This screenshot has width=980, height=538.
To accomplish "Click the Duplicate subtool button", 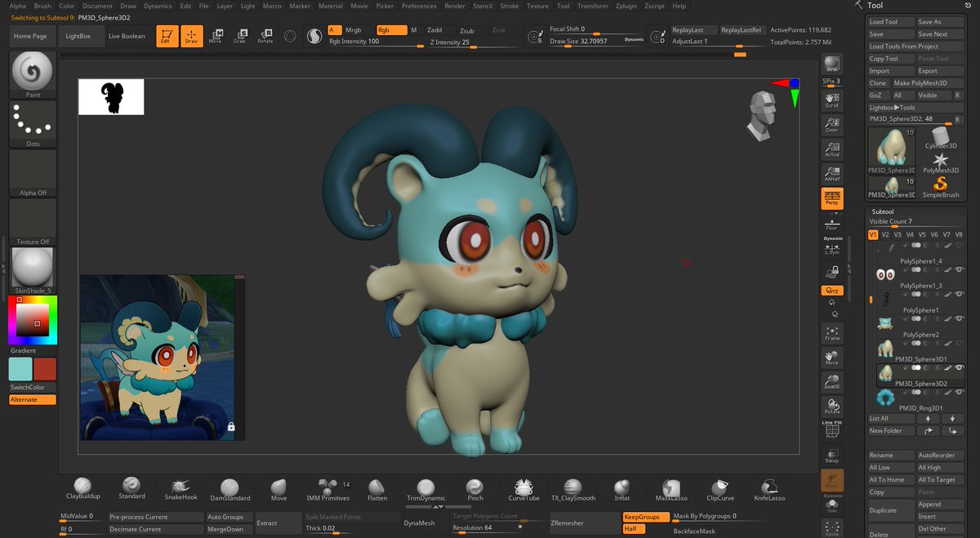I will click(x=889, y=510).
